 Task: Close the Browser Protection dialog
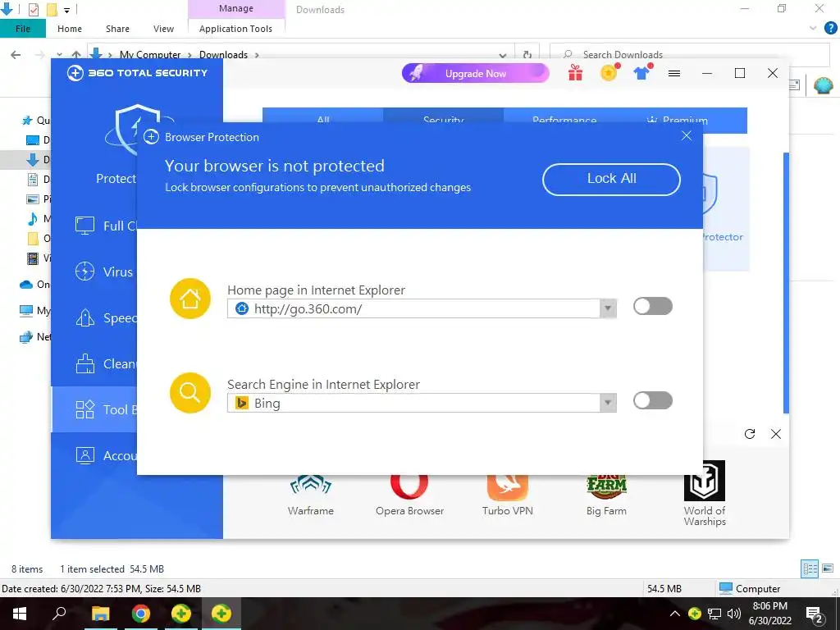[687, 136]
